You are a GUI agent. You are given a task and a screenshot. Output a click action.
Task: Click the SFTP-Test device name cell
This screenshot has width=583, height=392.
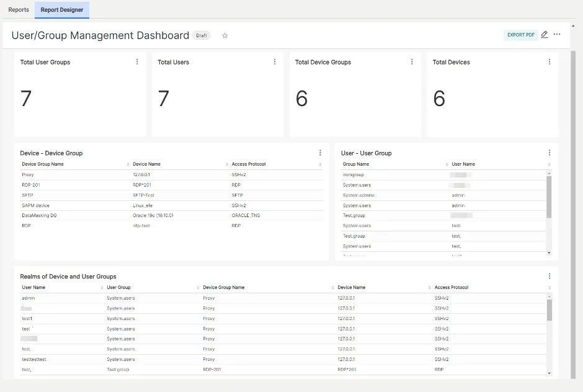pyautogui.click(x=143, y=195)
